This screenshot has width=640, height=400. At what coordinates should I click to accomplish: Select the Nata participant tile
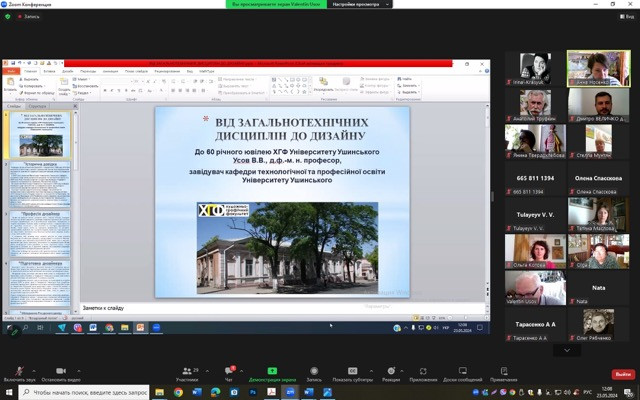pyautogui.click(x=598, y=286)
